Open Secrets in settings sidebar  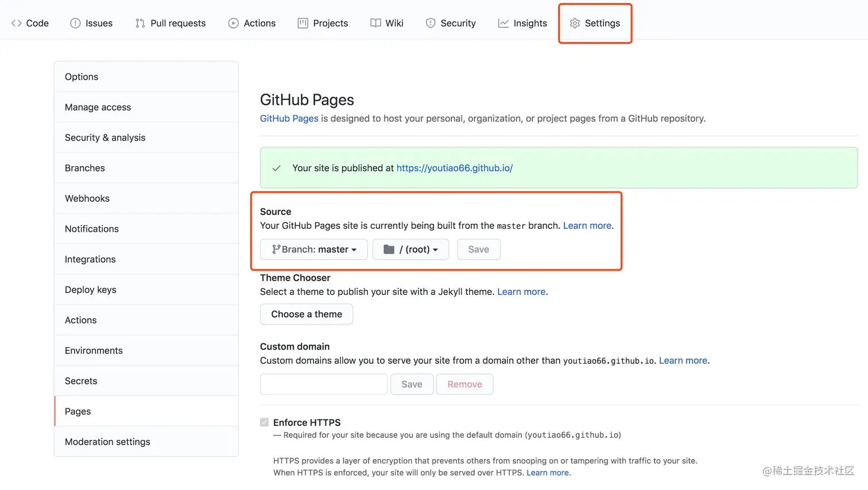146,381
